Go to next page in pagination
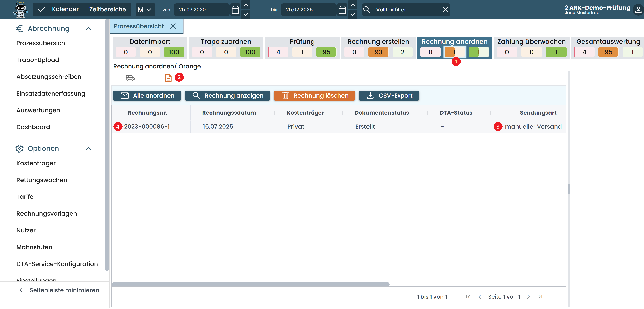The height and width of the screenshot is (309, 644). coord(528,297)
